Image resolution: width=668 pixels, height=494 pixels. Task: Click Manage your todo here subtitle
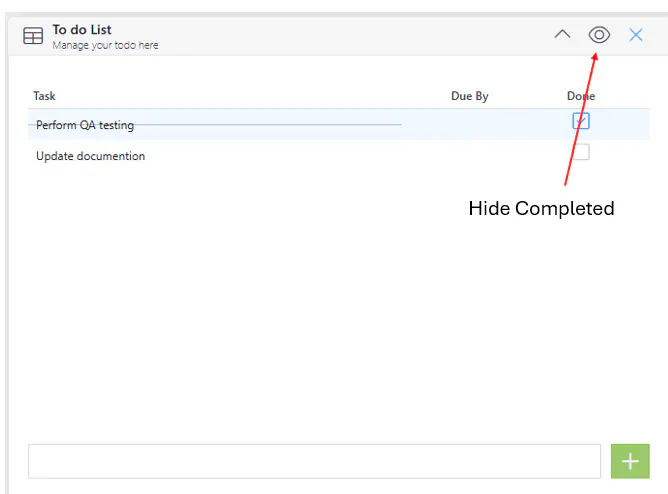tap(105, 45)
